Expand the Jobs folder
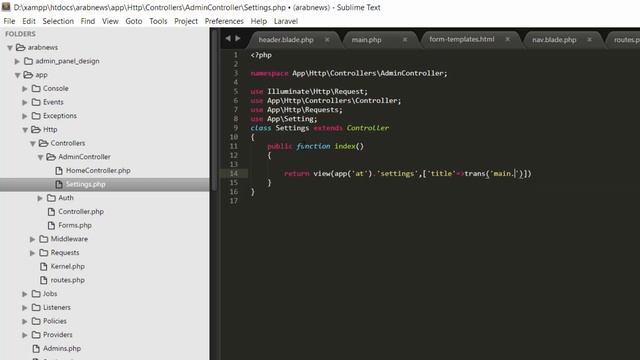Image resolution: width=640 pixels, height=360 pixels. point(25,294)
